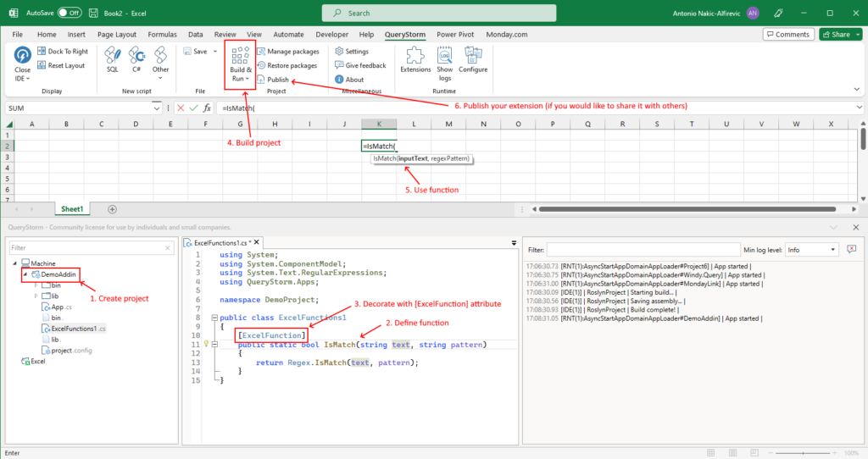Create a new C# script

(x=136, y=60)
